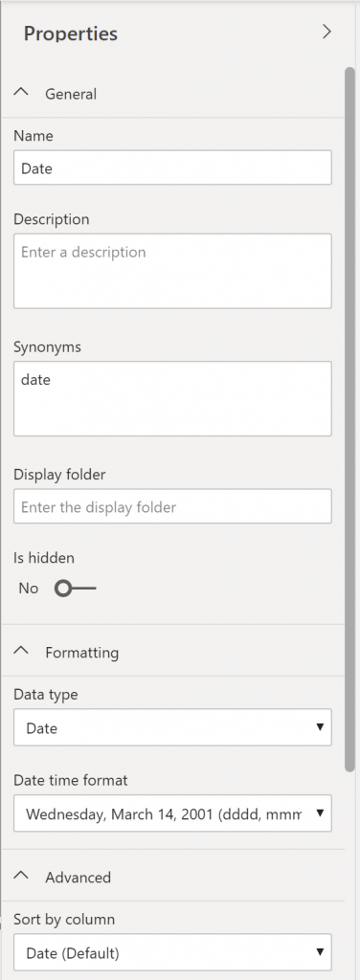
Task: Collapse the Formatting section chevron
Action: click(21, 650)
